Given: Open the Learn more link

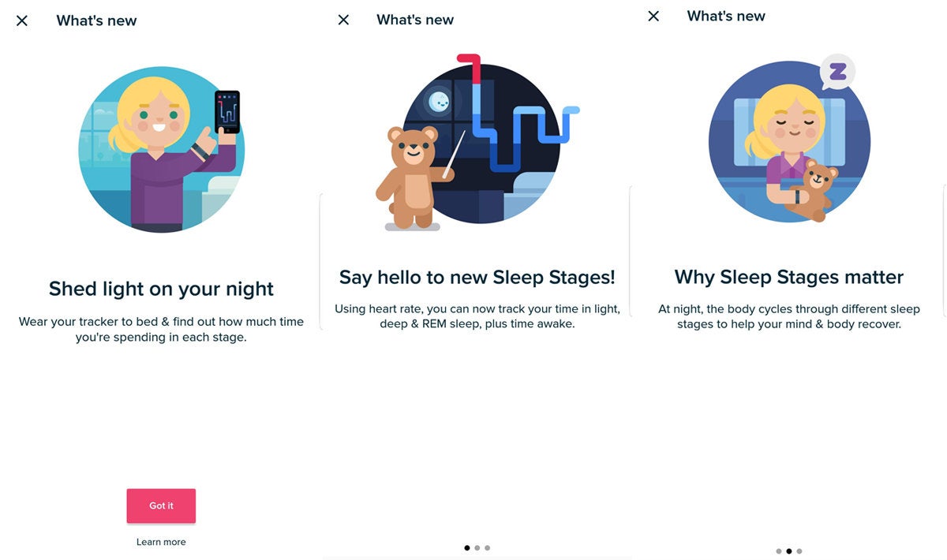Looking at the screenshot, I should pos(161,542).
